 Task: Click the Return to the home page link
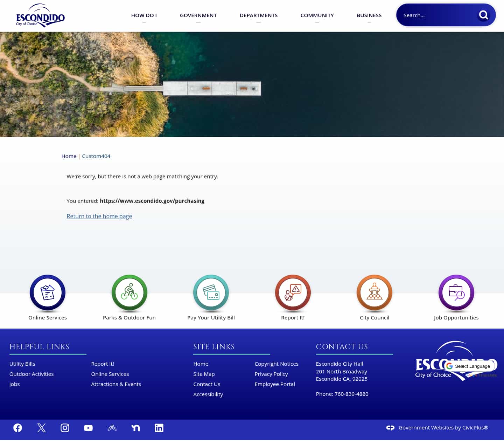[x=99, y=216]
